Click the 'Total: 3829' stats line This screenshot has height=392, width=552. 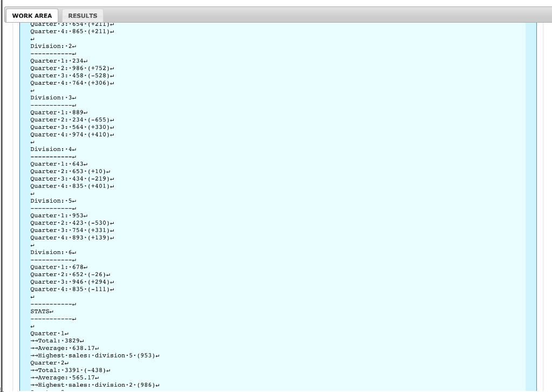coord(58,341)
